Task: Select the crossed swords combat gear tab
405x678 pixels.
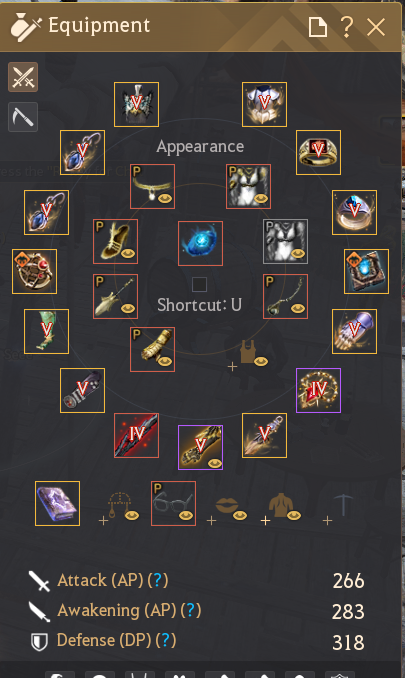Action: [x=23, y=77]
